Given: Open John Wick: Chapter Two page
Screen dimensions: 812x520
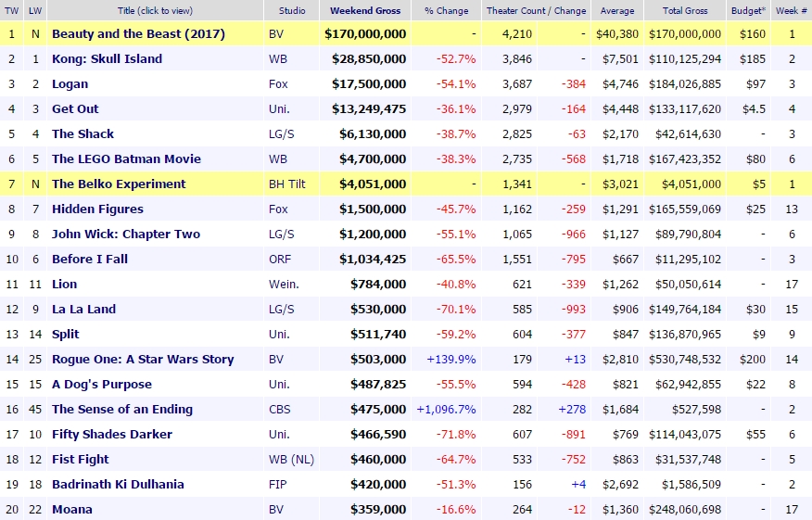Looking at the screenshot, I should (126, 235).
